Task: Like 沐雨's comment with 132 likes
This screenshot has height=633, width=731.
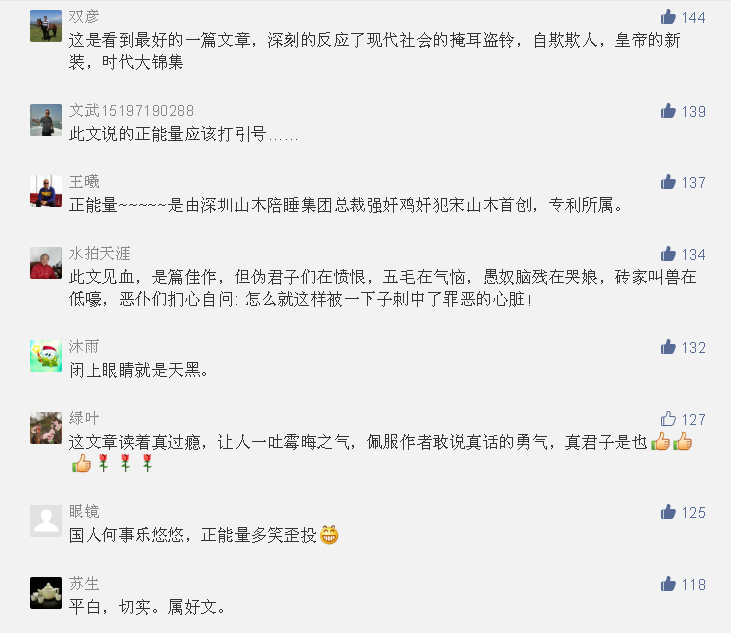Action: coord(668,347)
